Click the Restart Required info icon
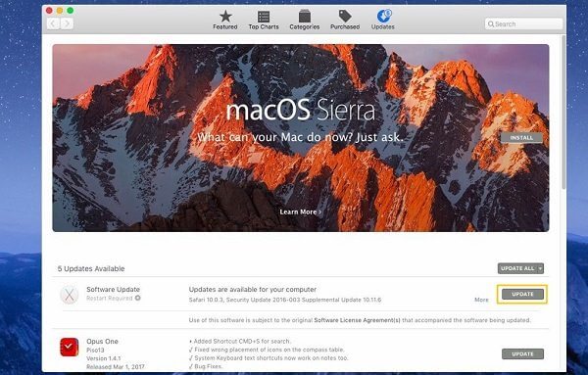588x375 pixels. pyautogui.click(x=138, y=299)
